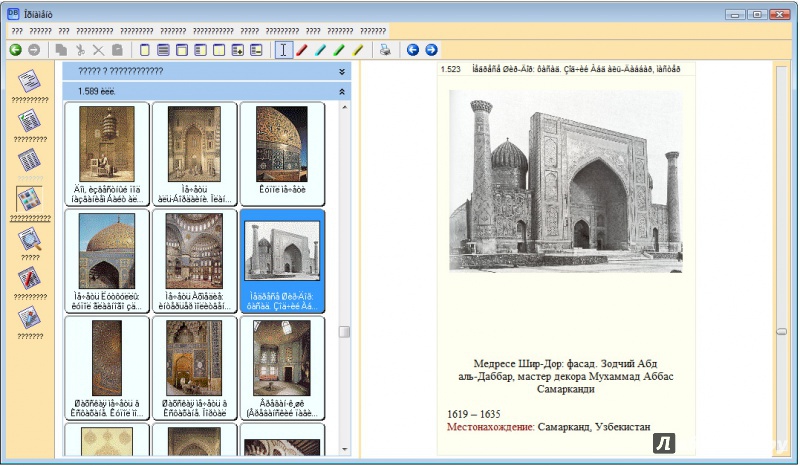The image size is (800, 466).
Task: Select the green marker highlighter
Action: [x=339, y=49]
